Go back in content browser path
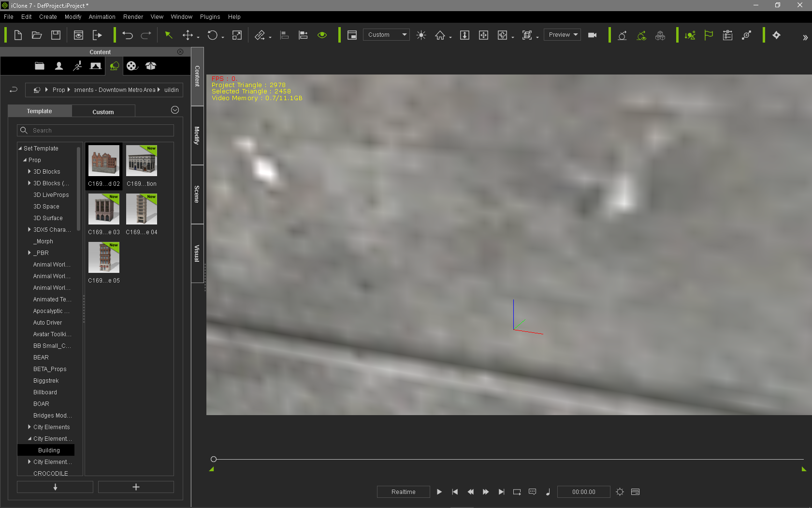The width and height of the screenshot is (812, 508). click(14, 90)
